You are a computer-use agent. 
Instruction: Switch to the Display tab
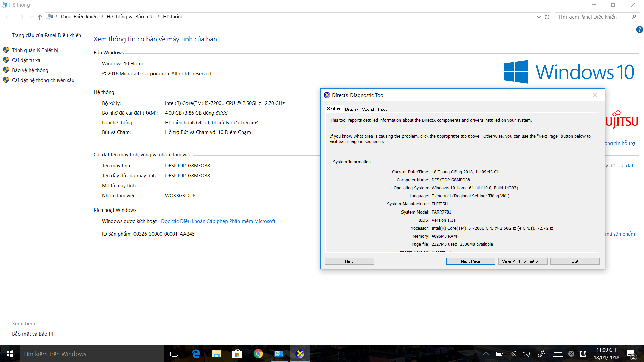tap(351, 109)
